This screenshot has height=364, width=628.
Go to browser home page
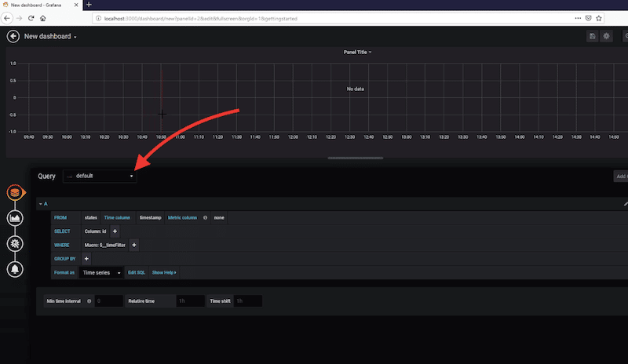43,18
